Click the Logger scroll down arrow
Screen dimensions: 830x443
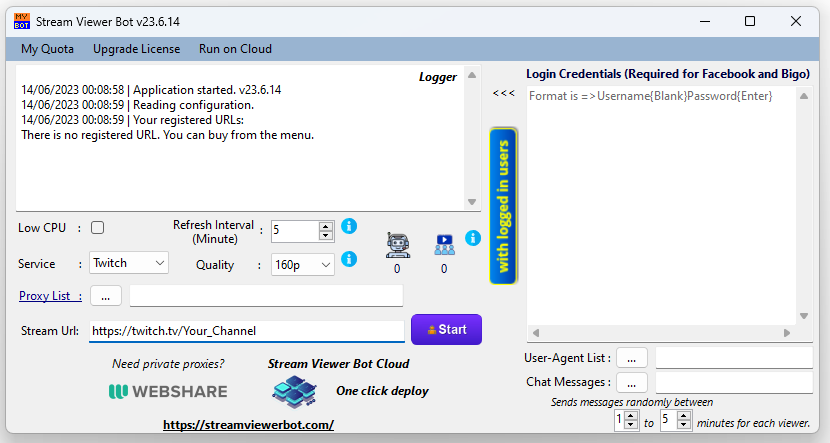[x=472, y=202]
